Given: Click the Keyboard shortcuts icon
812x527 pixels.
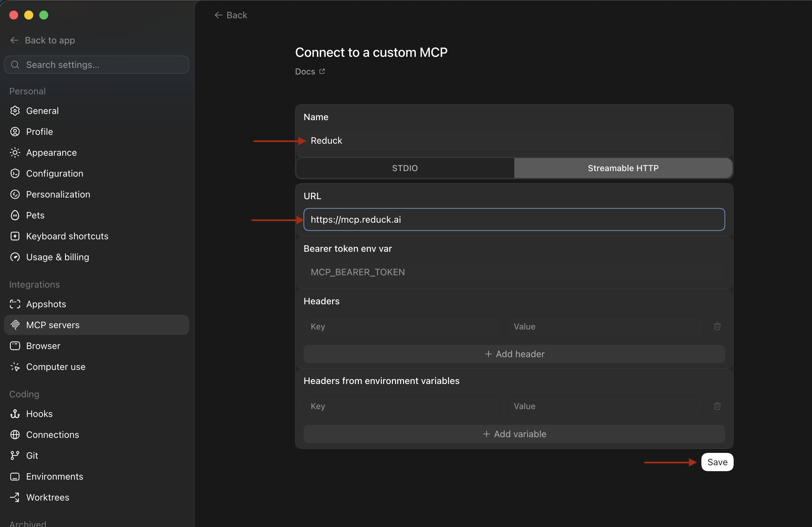Looking at the screenshot, I should [x=15, y=236].
